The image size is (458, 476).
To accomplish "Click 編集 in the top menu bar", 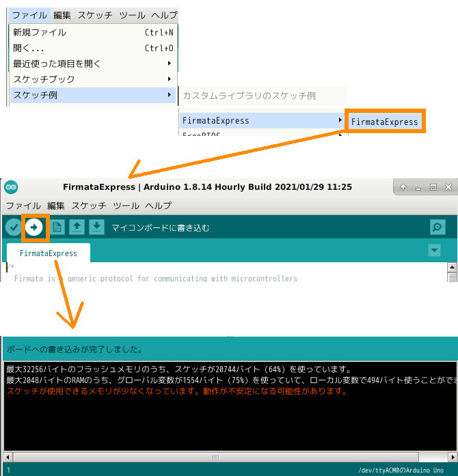I will 62,15.
